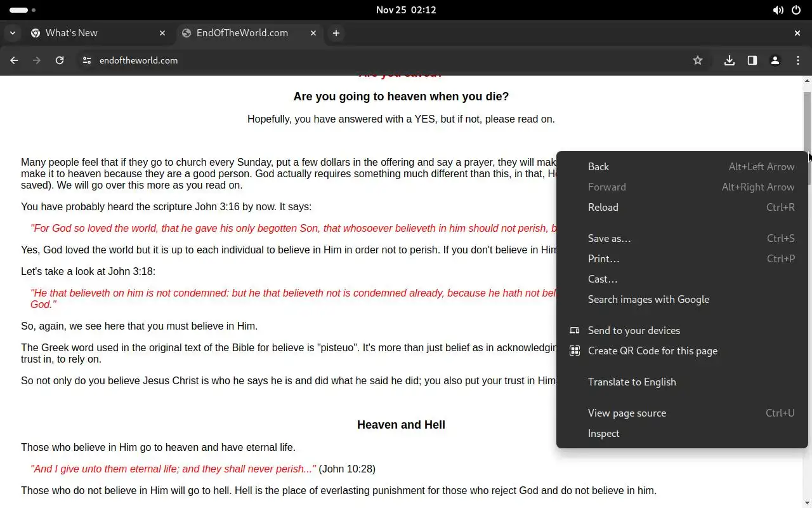
Task: Switch to the What's New tab
Action: pyautogui.click(x=98, y=33)
